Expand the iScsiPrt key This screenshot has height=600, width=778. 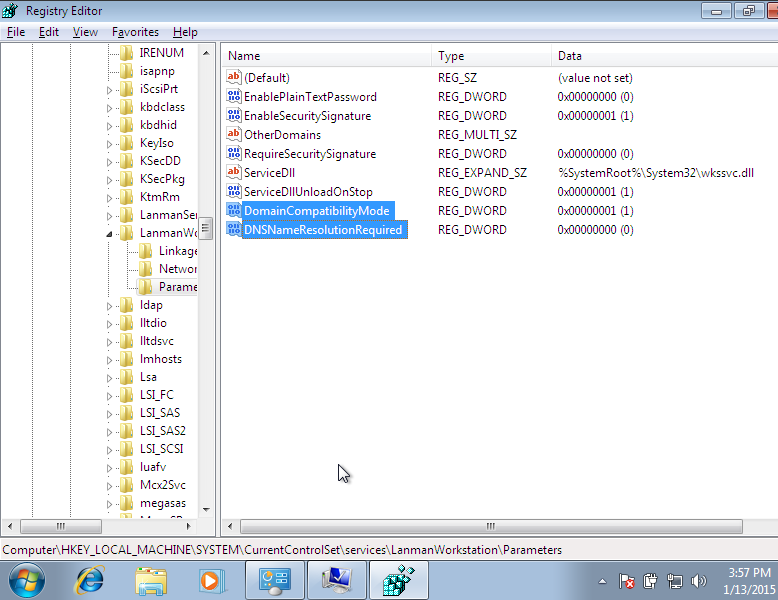click(x=109, y=90)
